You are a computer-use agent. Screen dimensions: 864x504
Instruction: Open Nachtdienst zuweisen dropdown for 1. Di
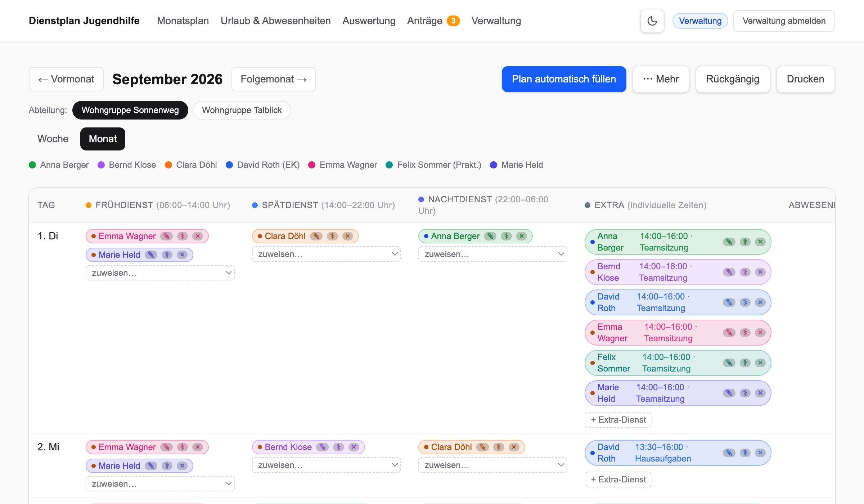click(493, 254)
